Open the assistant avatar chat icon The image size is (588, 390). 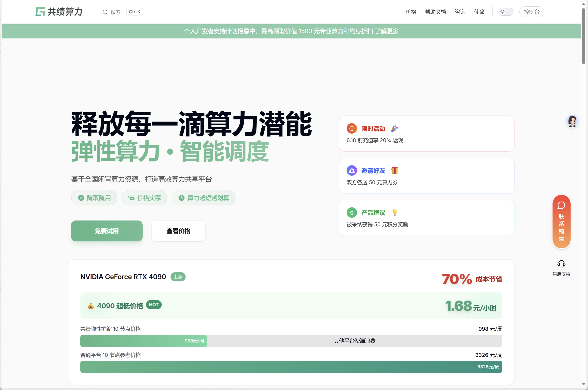(x=572, y=121)
